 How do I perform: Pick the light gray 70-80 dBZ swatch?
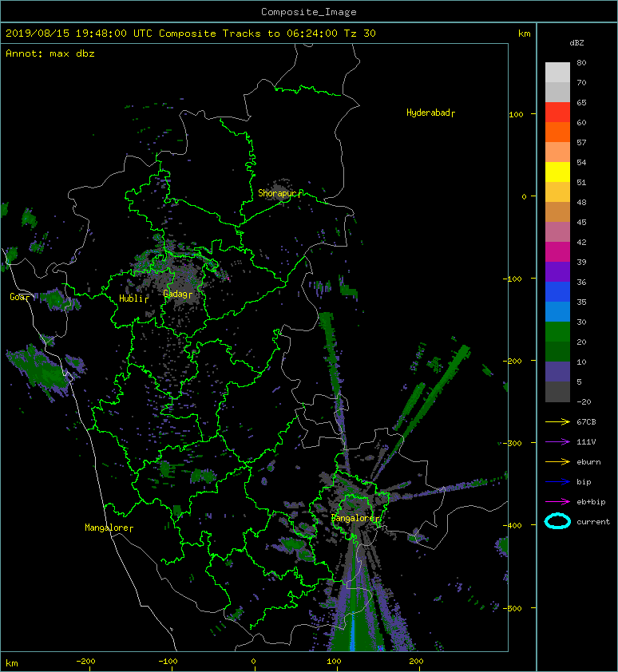pyautogui.click(x=557, y=73)
